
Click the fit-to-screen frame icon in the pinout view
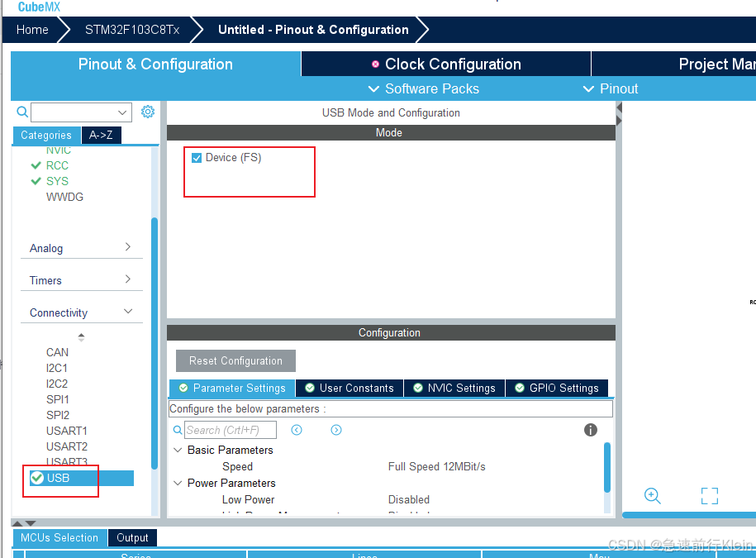coord(709,496)
